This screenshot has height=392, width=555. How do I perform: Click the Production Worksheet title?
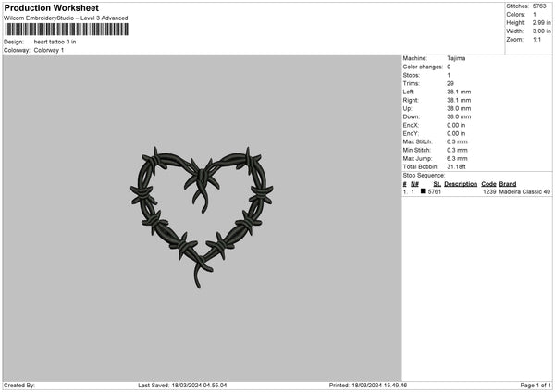(52, 8)
